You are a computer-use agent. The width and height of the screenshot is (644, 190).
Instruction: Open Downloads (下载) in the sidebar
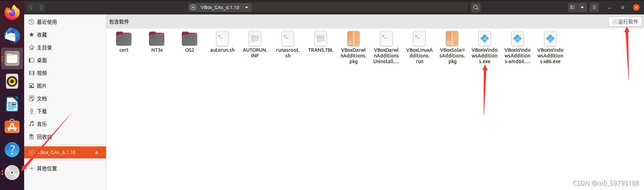click(65, 111)
